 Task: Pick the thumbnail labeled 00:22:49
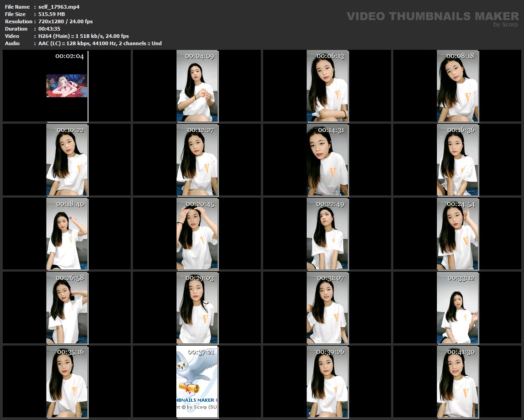click(x=327, y=234)
